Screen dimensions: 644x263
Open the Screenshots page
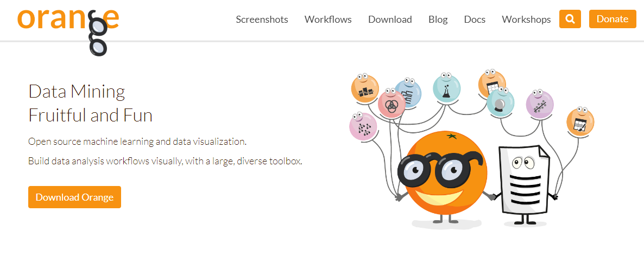[262, 20]
